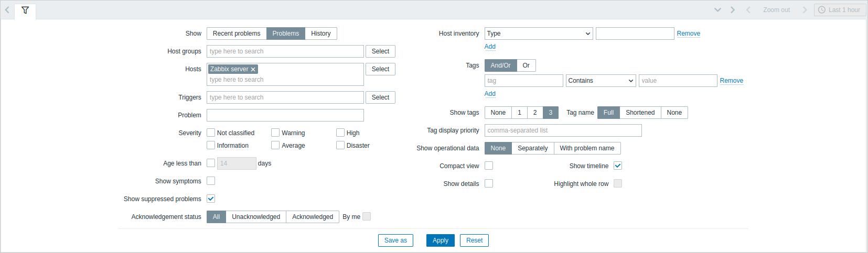868x253 pixels.
Task: Uncheck Show suppressed problems
Action: pos(211,199)
